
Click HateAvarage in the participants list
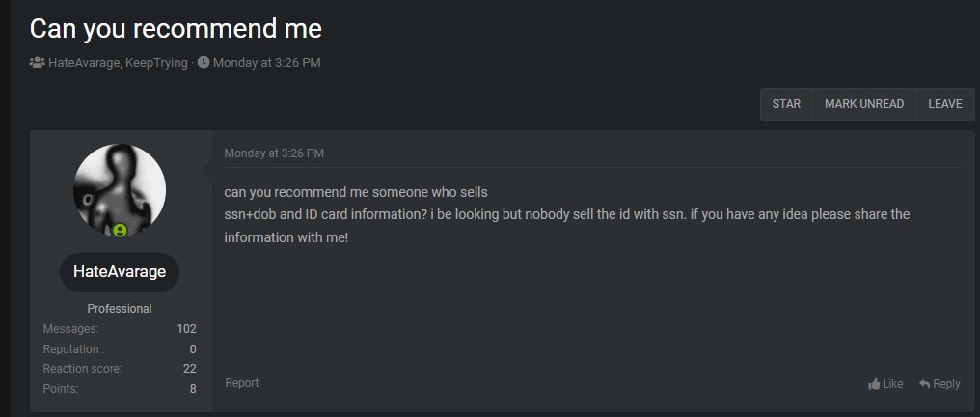85,63
